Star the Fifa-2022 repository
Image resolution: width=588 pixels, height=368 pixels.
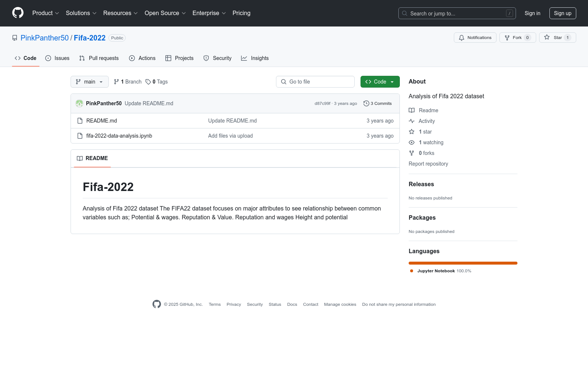[557, 38]
